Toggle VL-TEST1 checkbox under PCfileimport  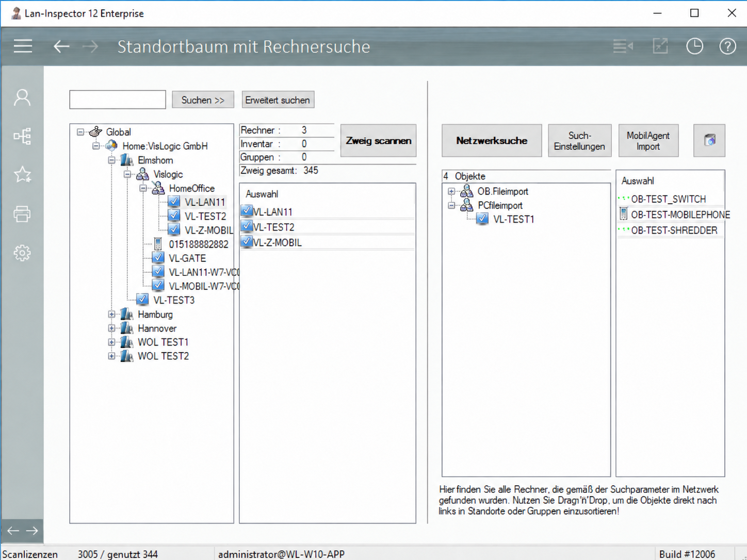point(482,219)
